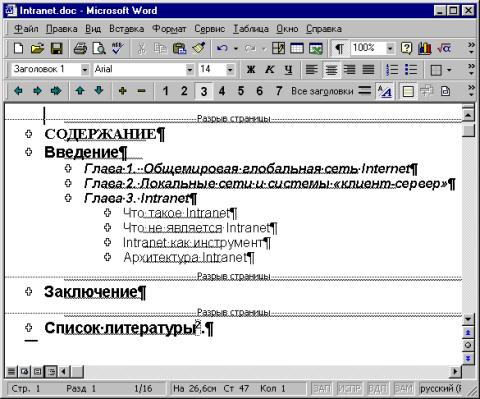480x399 pixels.
Task: Open Сервис menu
Action: click(210, 29)
